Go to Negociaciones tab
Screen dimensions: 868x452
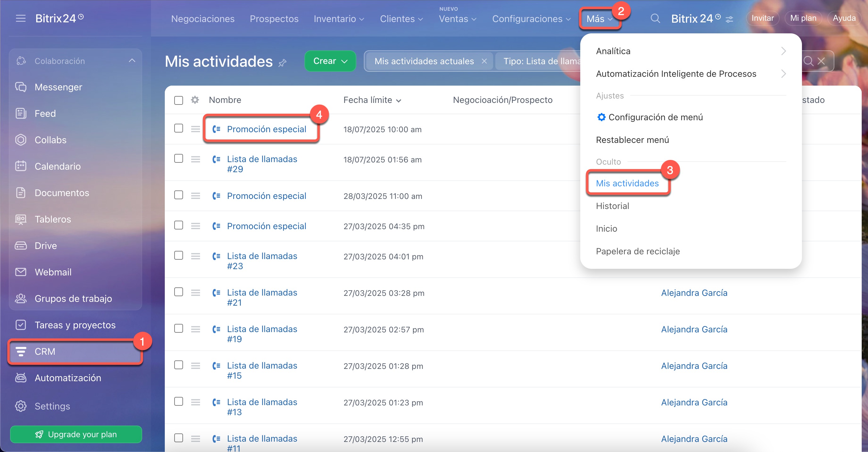pos(203,19)
